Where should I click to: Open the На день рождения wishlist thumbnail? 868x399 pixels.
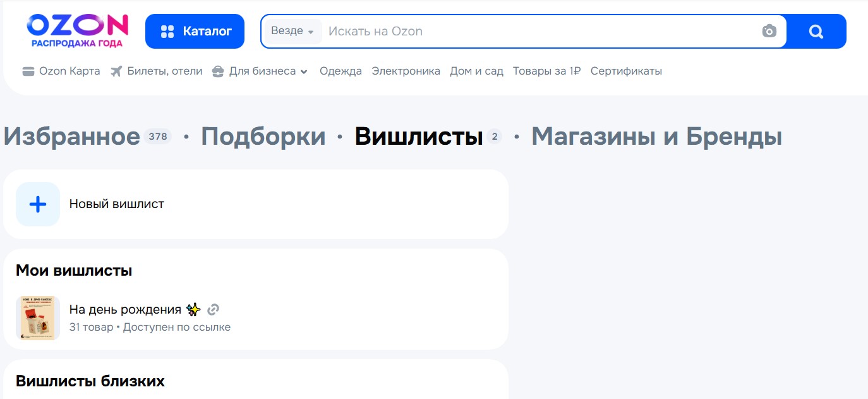click(x=37, y=317)
